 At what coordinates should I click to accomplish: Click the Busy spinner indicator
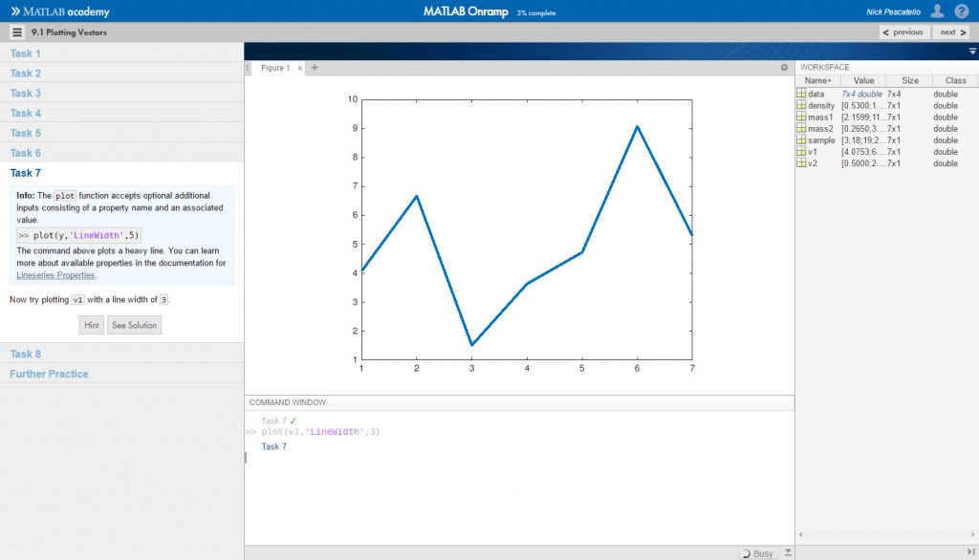pyautogui.click(x=760, y=552)
